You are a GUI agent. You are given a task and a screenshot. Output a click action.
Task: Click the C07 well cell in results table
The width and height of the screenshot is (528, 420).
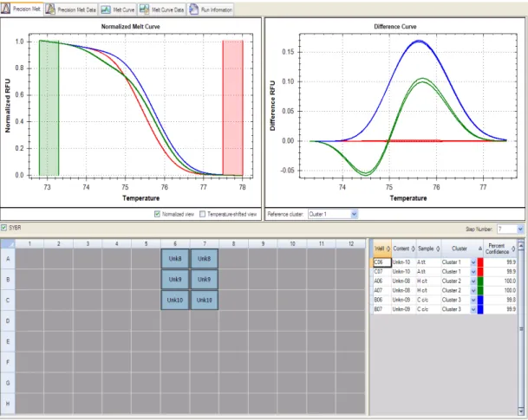click(x=382, y=272)
